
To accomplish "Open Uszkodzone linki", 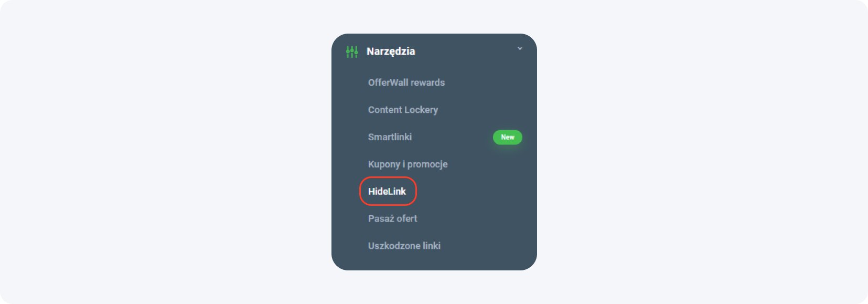I will coord(404,246).
